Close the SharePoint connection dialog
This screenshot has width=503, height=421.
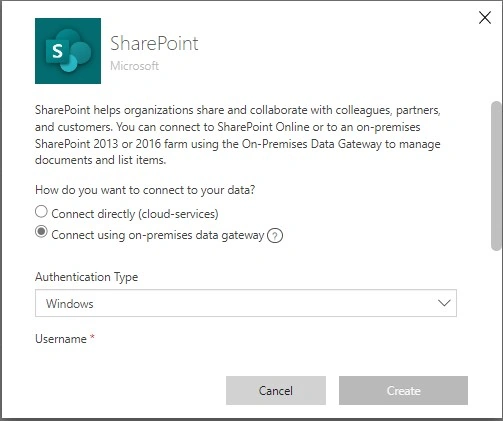[x=485, y=18]
